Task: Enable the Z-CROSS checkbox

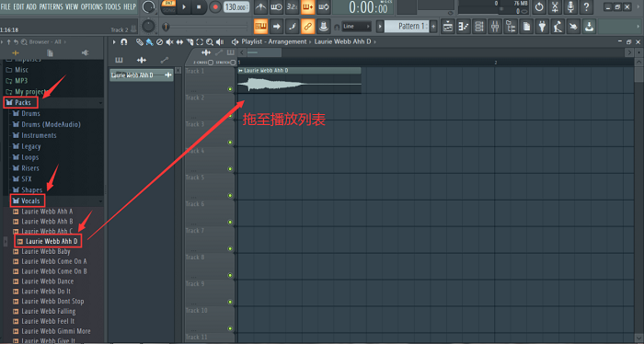Action: click(x=211, y=63)
